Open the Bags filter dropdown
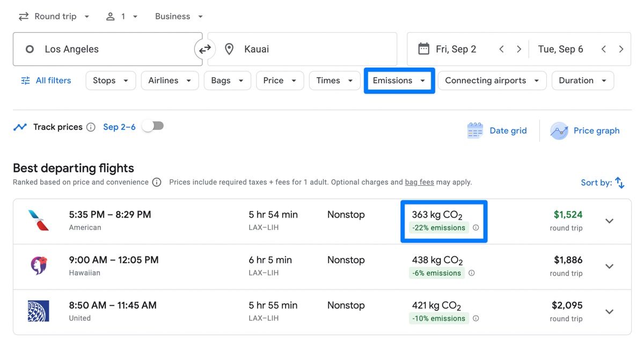Screen dimensions: 644x348 pos(227,81)
